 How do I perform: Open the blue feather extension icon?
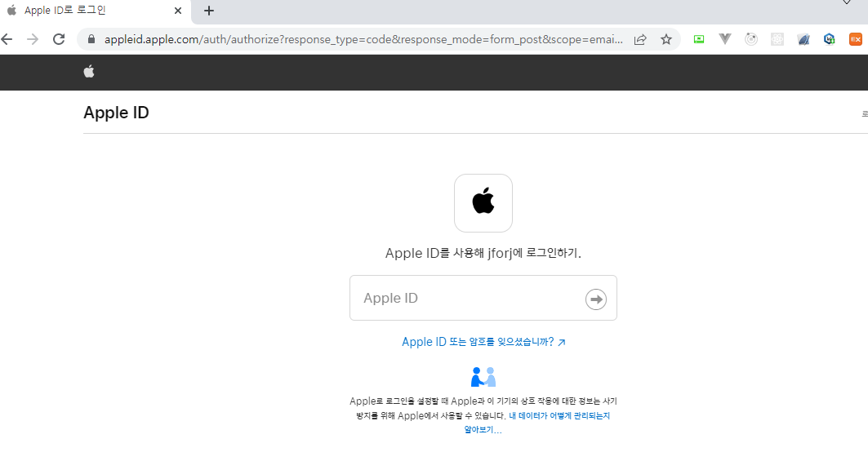point(803,39)
